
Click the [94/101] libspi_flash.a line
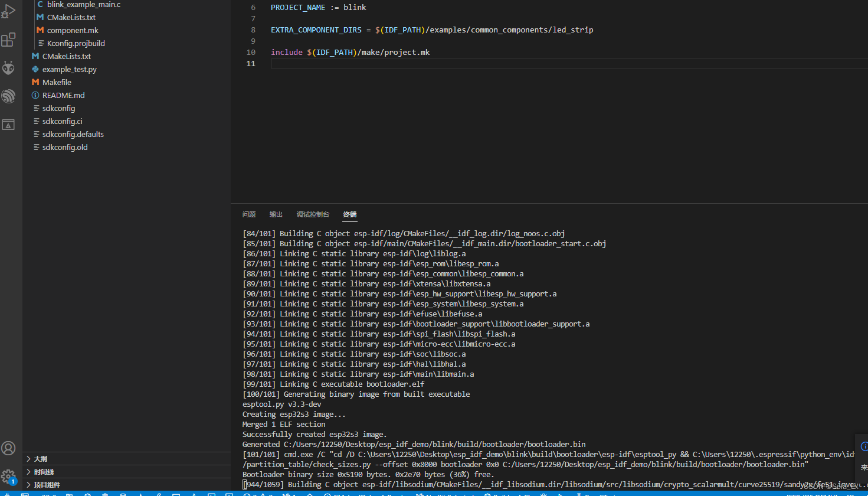[x=379, y=334]
